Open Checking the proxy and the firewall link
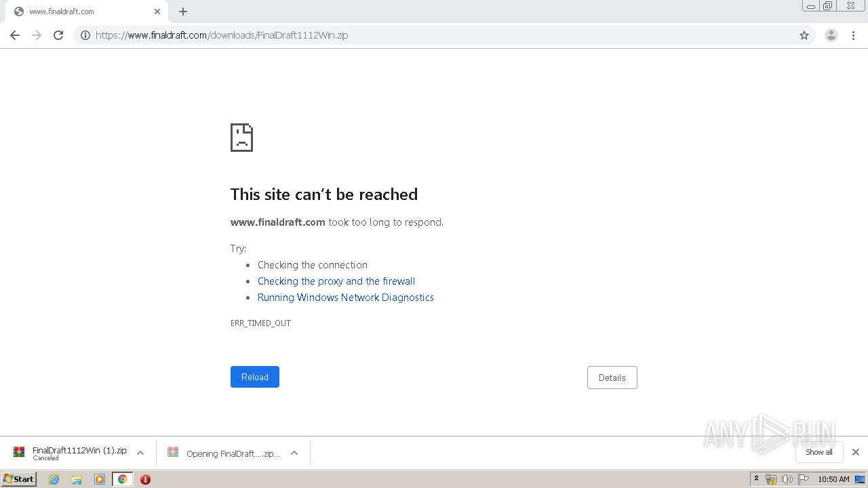This screenshot has width=868, height=488. coord(336,281)
